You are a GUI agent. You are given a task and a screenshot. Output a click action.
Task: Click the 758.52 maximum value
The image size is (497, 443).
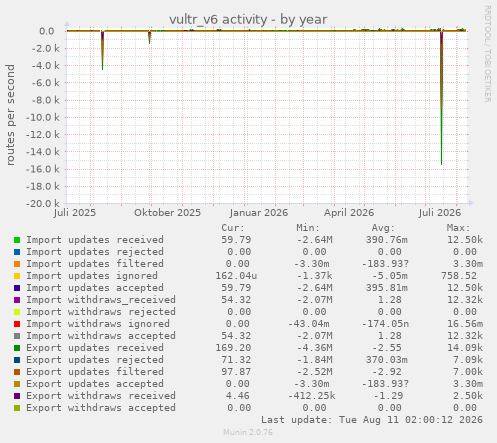459,276
